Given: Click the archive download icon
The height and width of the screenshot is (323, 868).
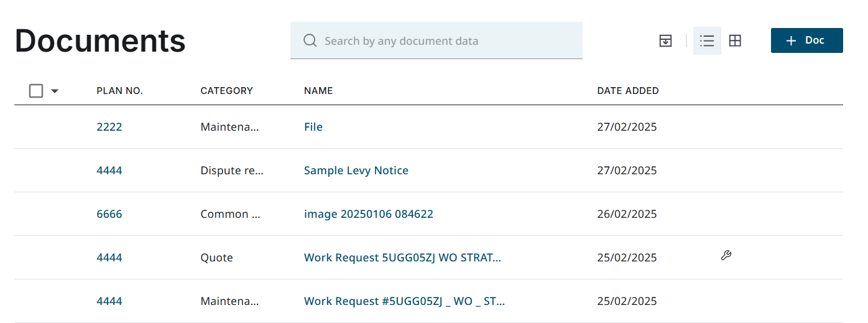Looking at the screenshot, I should (665, 41).
